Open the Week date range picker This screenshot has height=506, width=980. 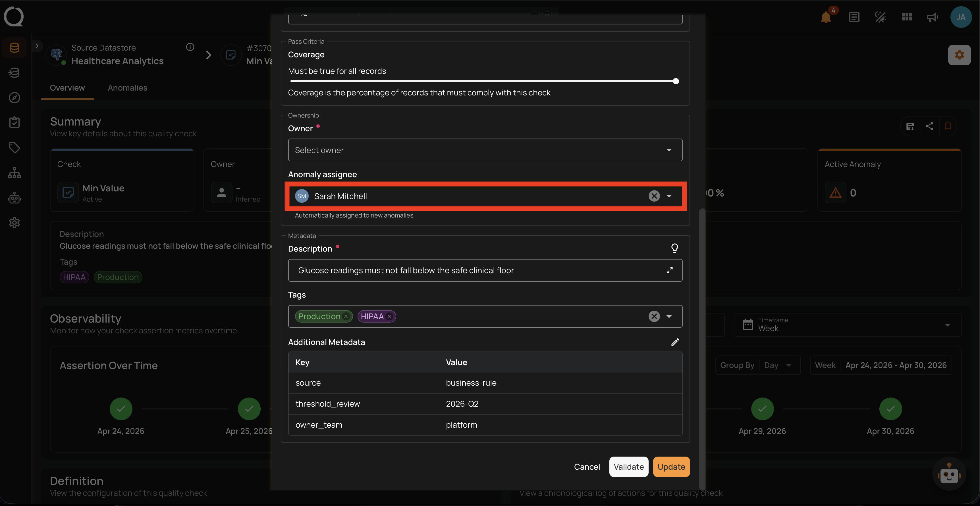[x=881, y=365]
